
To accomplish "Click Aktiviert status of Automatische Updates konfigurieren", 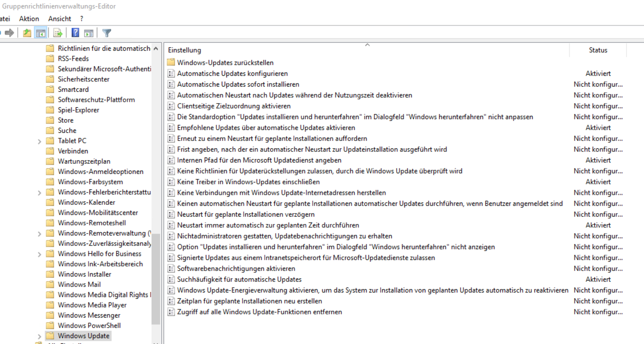I will tap(598, 73).
